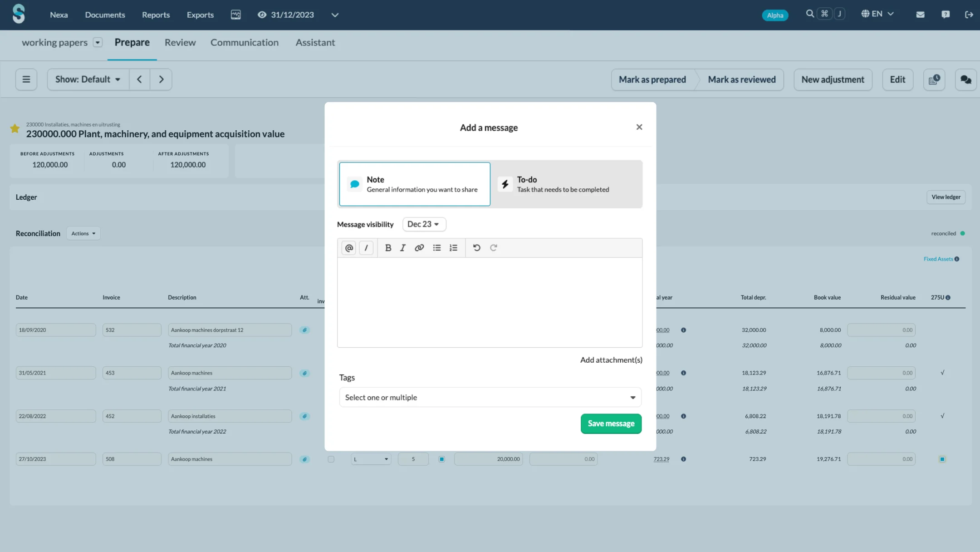Click the Save message button
Image resolution: width=980 pixels, height=552 pixels.
point(611,424)
